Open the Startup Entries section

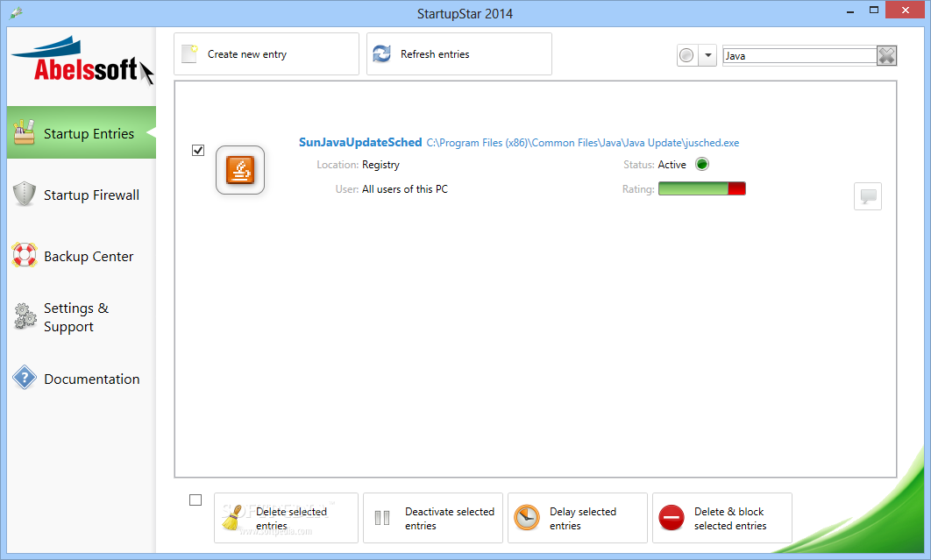click(x=82, y=132)
